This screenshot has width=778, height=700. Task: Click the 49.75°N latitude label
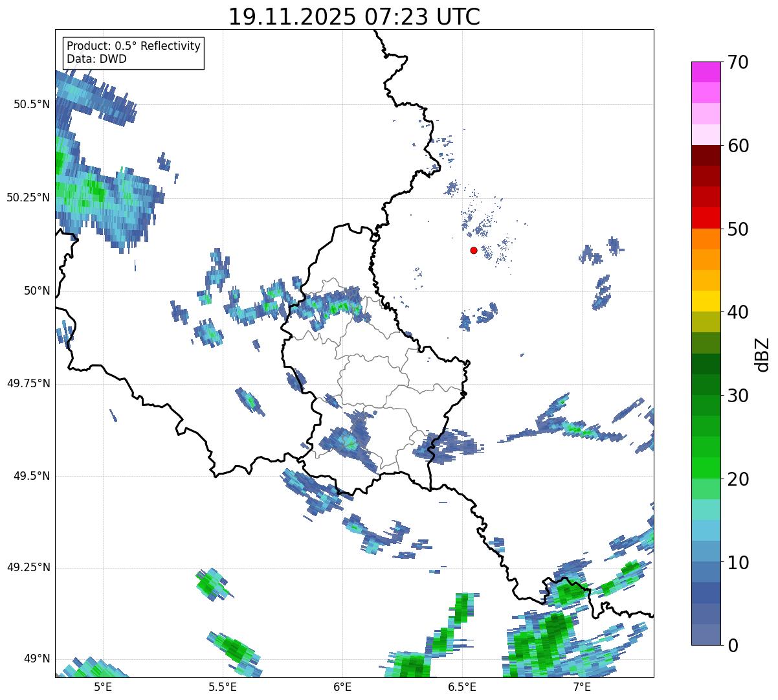tap(28, 383)
